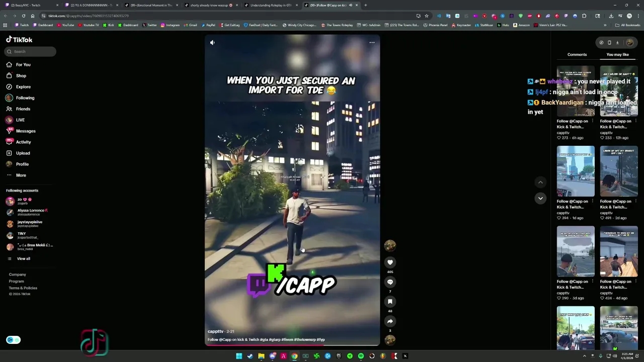The height and width of the screenshot is (362, 644).
Task: Open Spotify from the taskbar
Action: point(361,356)
